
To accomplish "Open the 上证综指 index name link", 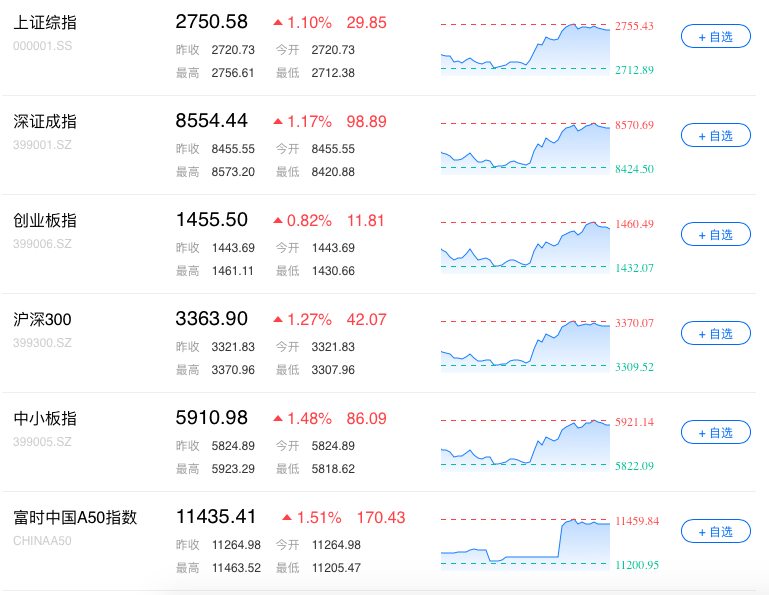I will click(x=45, y=23).
